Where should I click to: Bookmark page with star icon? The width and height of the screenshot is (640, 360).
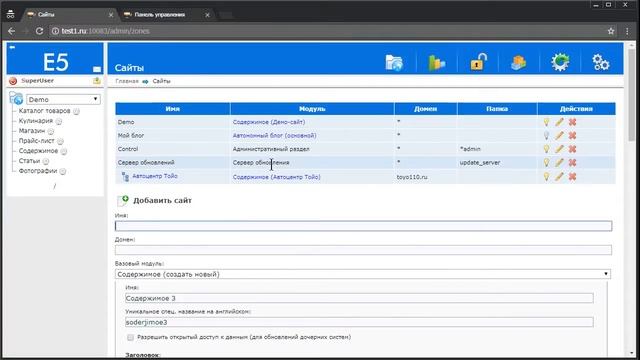point(611,31)
